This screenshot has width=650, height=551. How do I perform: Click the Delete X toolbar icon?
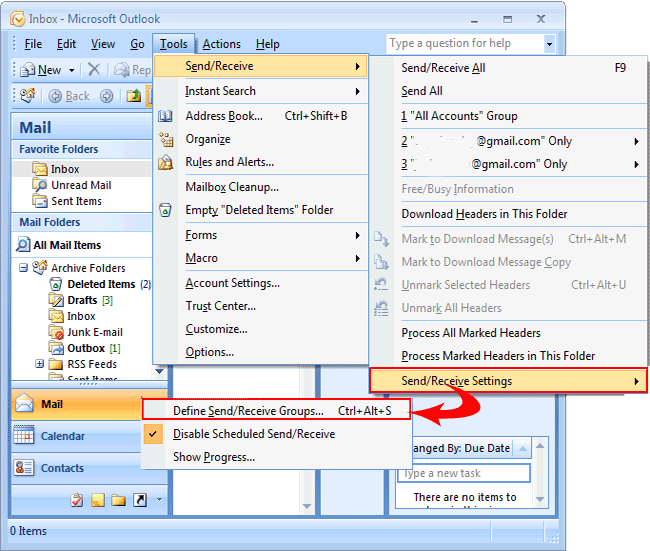94,70
